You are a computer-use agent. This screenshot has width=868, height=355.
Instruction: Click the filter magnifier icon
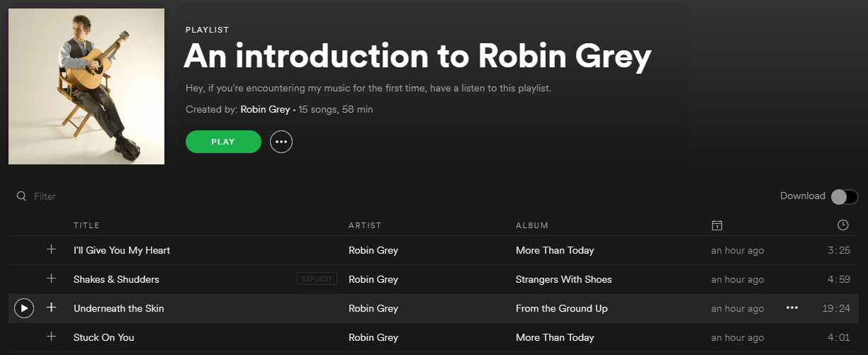(x=22, y=196)
